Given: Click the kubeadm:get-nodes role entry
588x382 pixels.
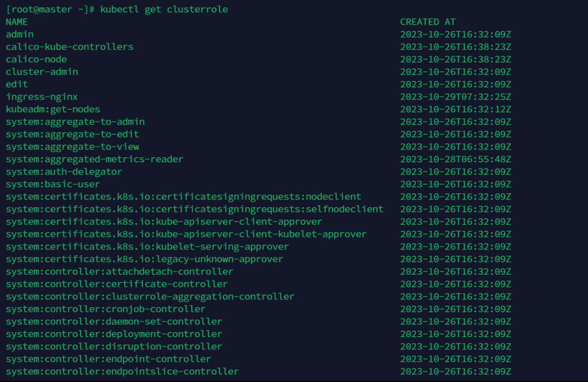Looking at the screenshot, I should (x=53, y=110).
